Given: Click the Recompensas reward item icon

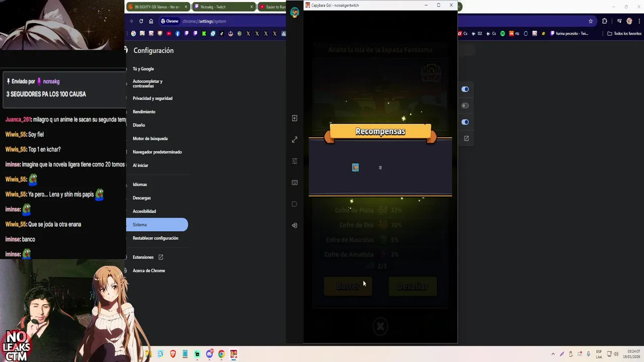Looking at the screenshot, I should coord(355,167).
